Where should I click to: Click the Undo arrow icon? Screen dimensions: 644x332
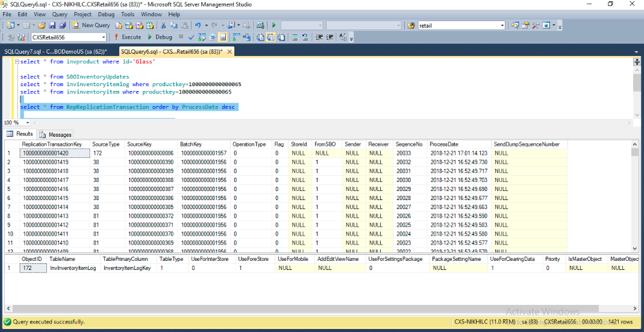198,25
